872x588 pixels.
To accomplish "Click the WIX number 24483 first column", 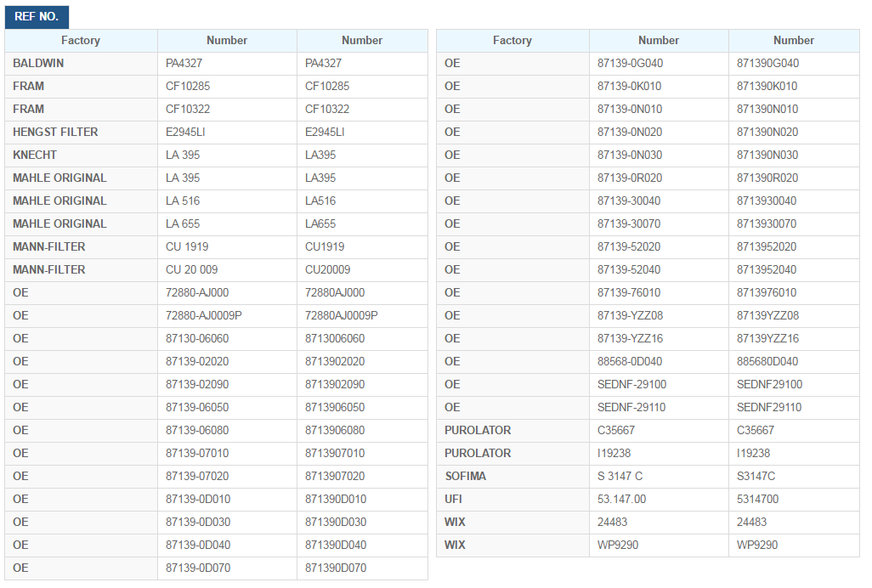I will pos(613,523).
